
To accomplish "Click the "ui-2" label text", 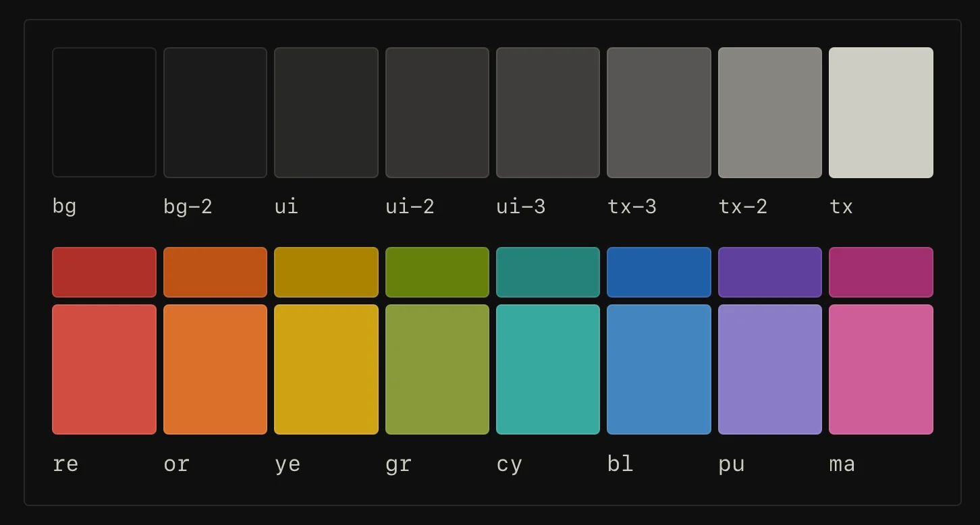I will (410, 206).
